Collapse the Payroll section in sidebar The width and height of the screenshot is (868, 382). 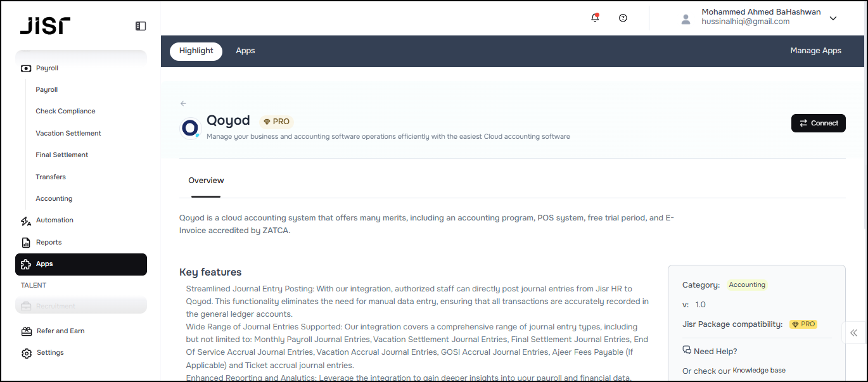[x=47, y=68]
